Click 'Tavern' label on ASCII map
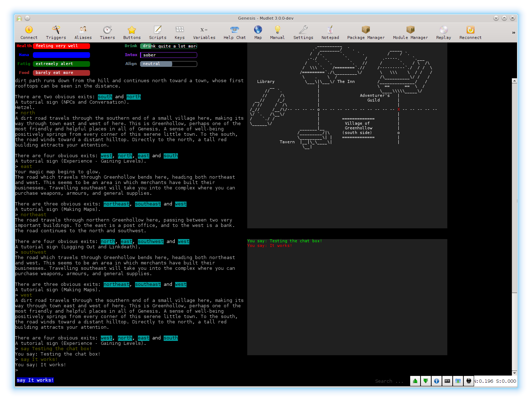Viewport: 532px width, 402px height. click(x=287, y=142)
